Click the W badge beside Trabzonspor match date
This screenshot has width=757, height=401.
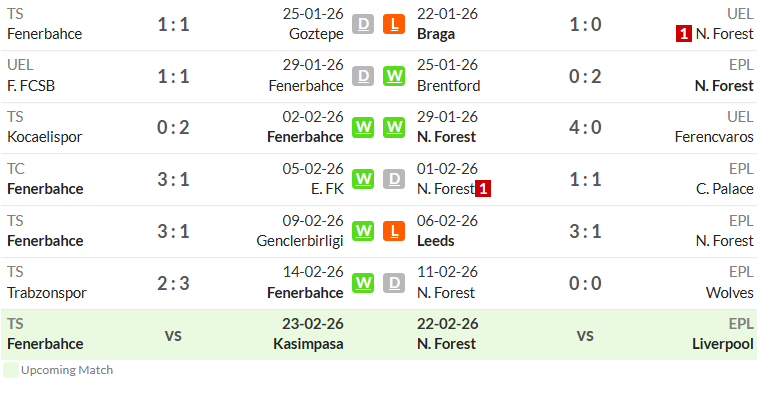(363, 283)
